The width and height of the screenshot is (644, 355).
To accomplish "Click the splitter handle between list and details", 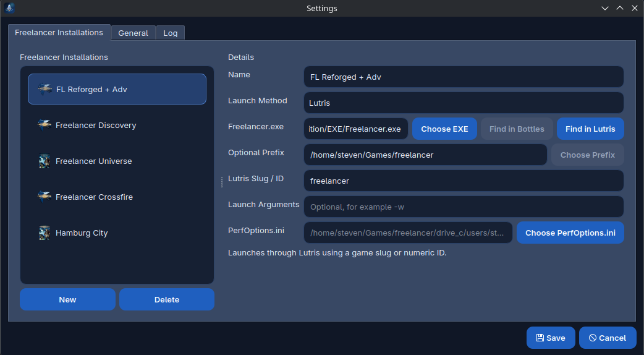I will (222, 182).
